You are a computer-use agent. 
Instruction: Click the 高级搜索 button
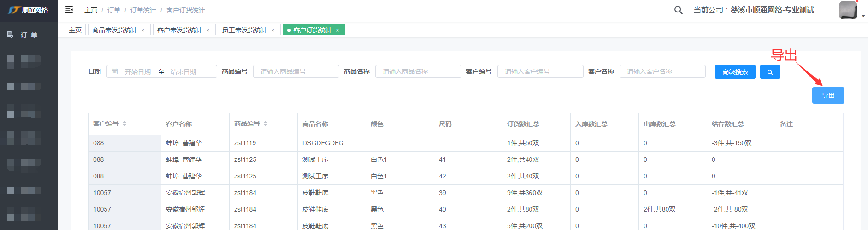coord(735,72)
